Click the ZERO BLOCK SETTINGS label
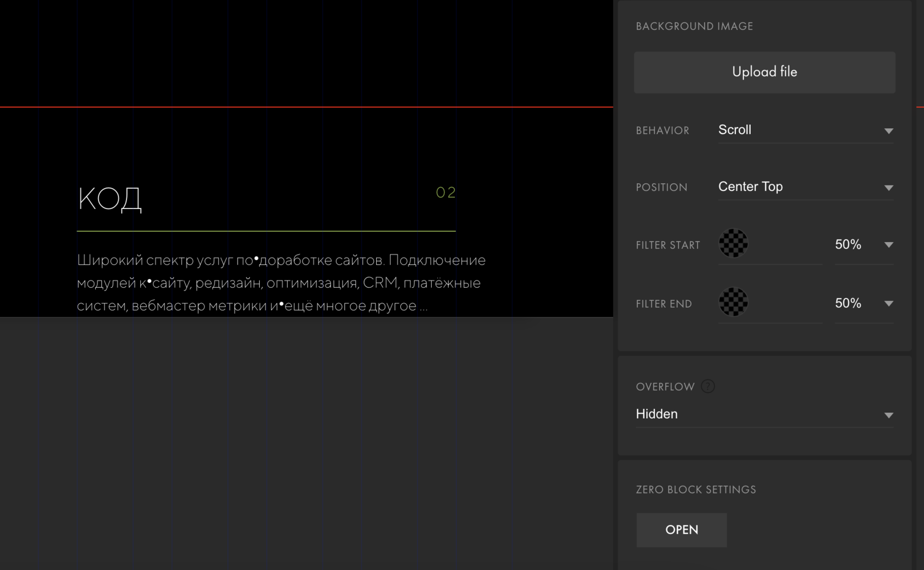The image size is (924, 570). 696,490
